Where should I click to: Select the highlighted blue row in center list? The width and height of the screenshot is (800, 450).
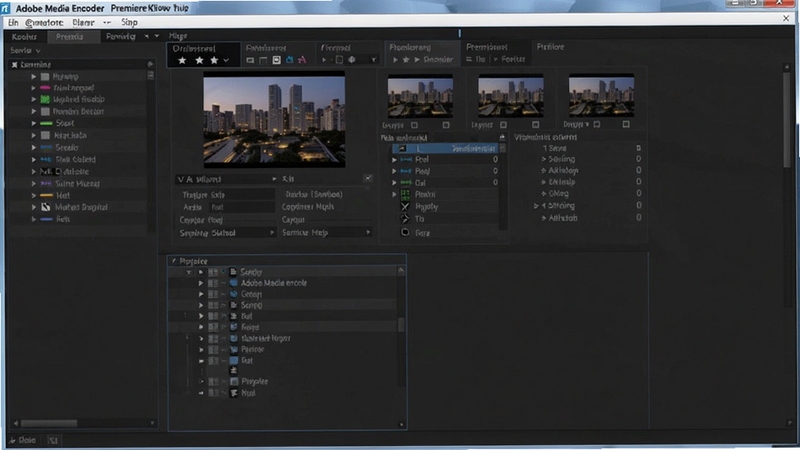point(444,148)
